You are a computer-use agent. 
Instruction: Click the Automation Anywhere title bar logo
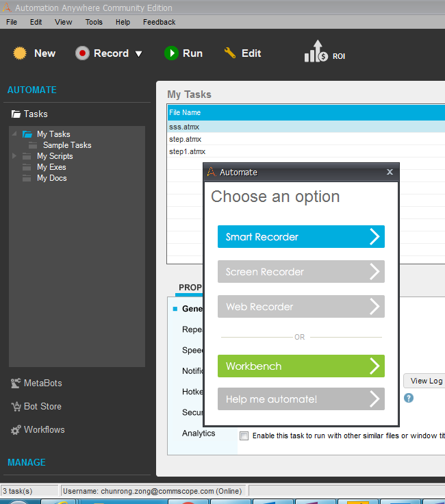click(x=7, y=8)
